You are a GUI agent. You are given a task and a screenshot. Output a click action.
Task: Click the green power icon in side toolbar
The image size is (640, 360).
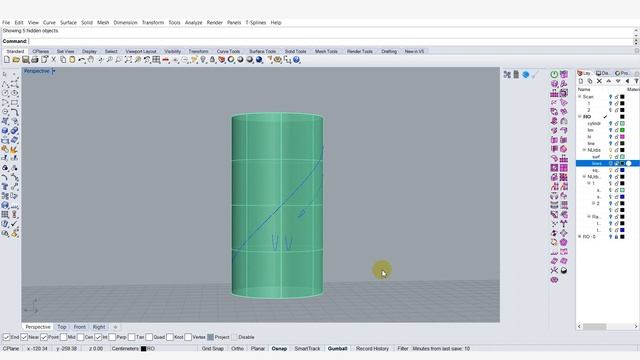(554, 74)
